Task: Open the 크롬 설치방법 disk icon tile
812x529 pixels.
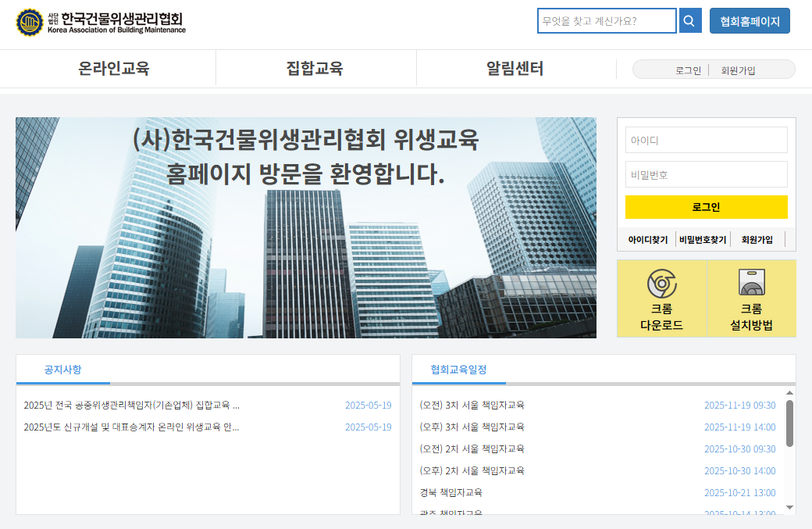Action: (751, 299)
